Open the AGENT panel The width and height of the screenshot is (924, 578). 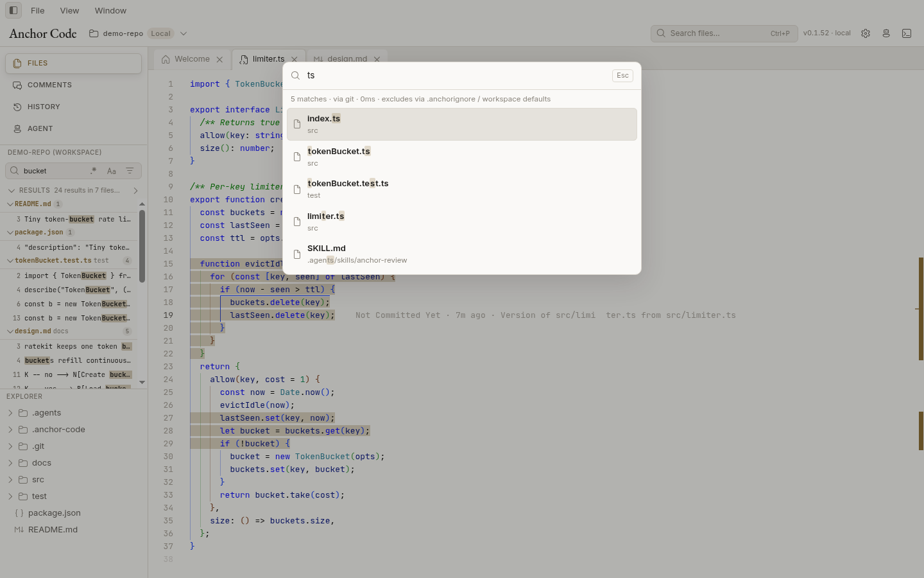pyautogui.click(x=73, y=128)
